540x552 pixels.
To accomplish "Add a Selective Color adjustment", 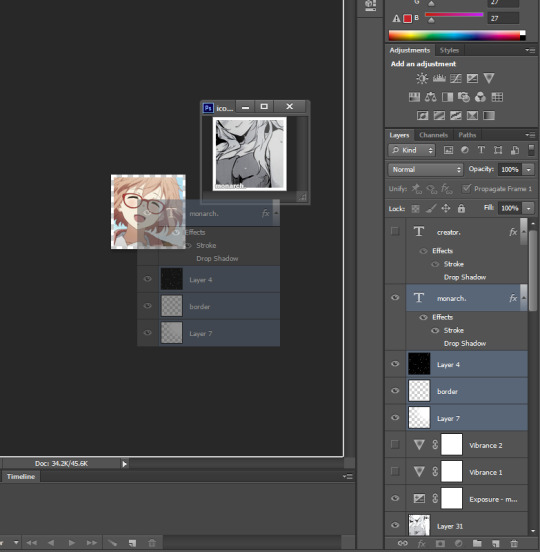I will pos(472,115).
